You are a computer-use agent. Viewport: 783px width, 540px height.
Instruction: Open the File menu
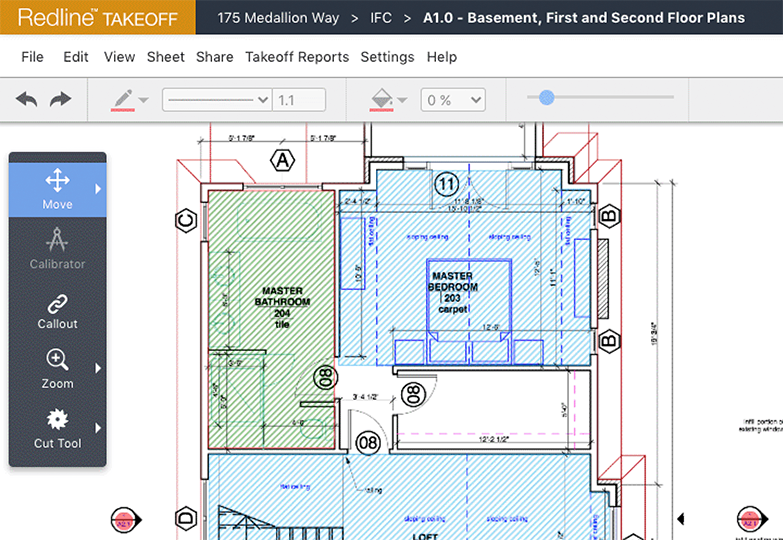coord(32,57)
